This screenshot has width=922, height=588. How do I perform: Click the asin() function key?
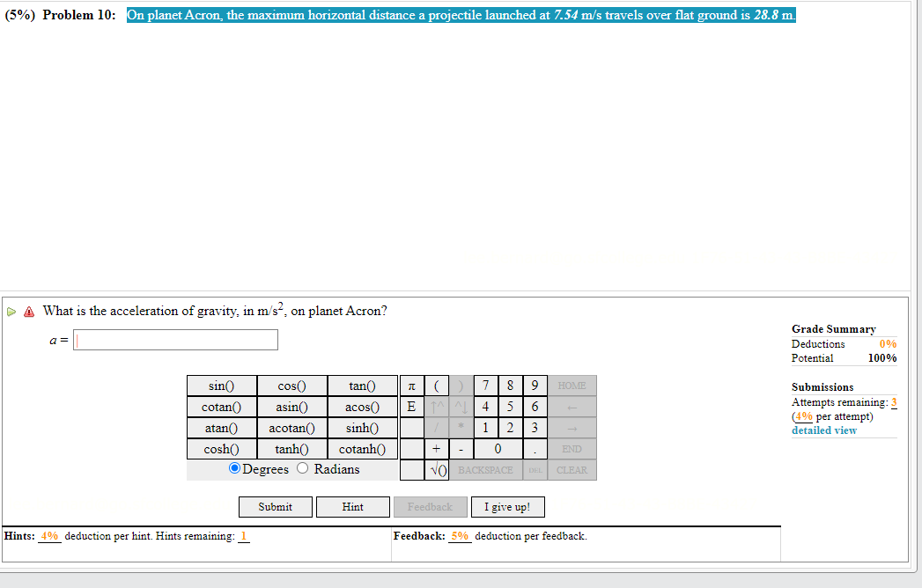pos(291,407)
